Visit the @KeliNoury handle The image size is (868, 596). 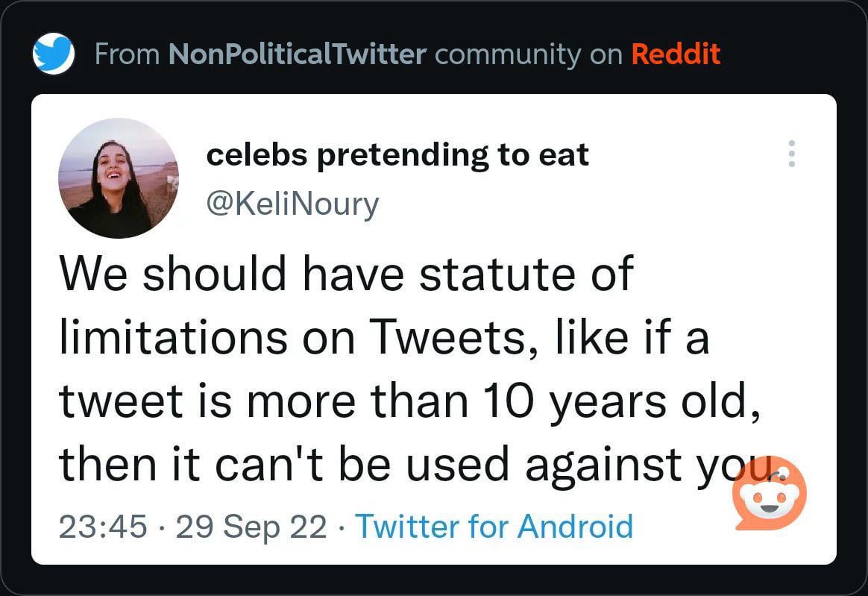pos(292,203)
